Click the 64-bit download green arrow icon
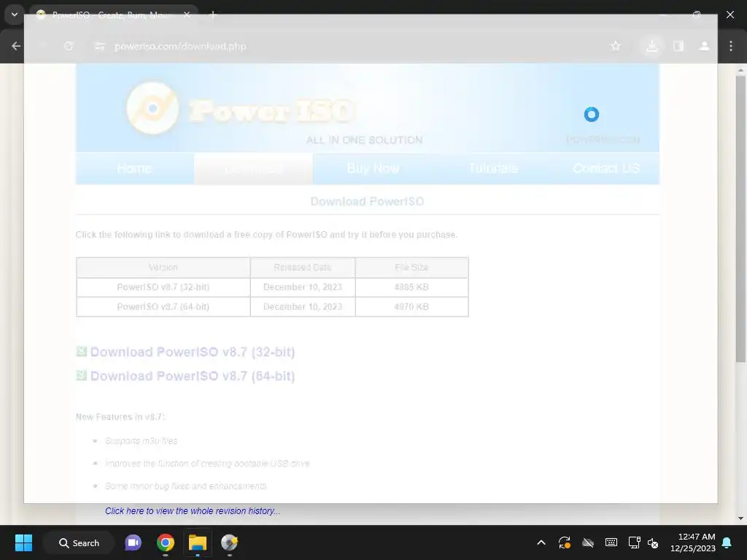Image resolution: width=747 pixels, height=560 pixels. pyautogui.click(x=82, y=376)
